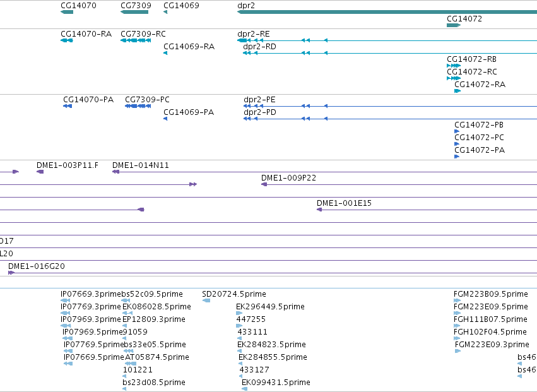Click the FGM223E09.3prime EST
Viewport: 537px width, 392px height.
click(458, 351)
